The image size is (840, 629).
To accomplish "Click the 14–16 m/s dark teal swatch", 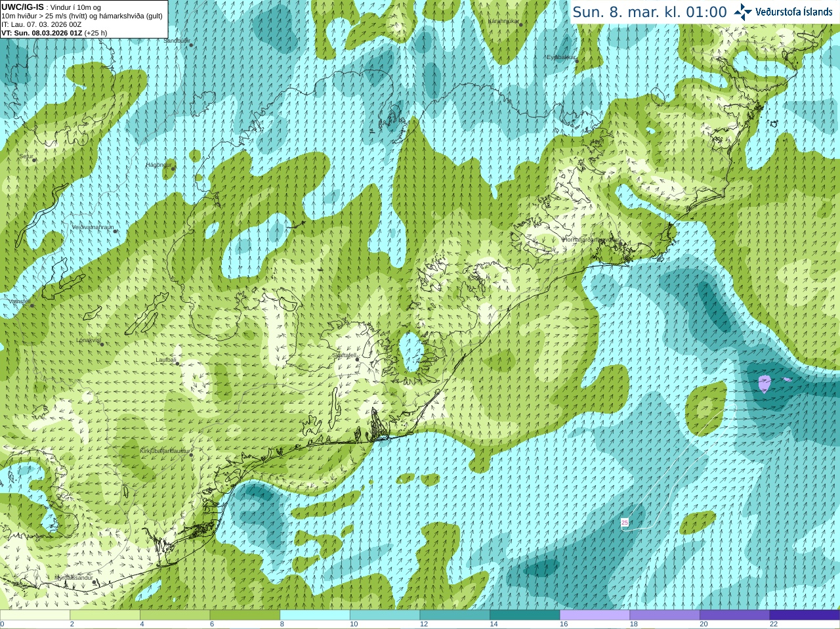I will [x=525, y=615].
